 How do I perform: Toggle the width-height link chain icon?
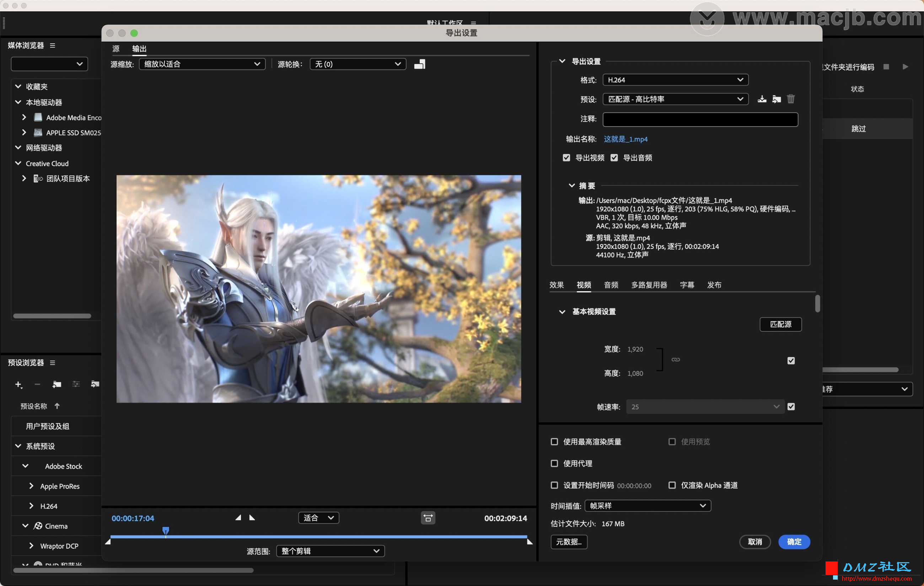(675, 360)
